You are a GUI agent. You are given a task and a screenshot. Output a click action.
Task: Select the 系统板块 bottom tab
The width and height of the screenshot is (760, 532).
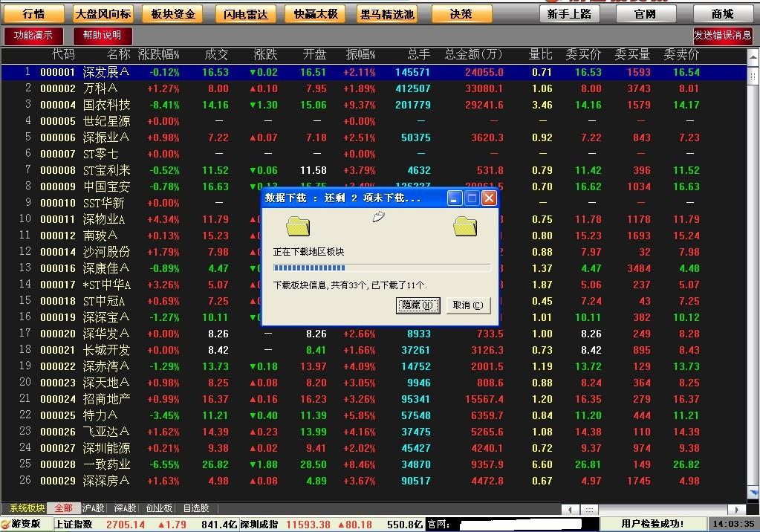point(27,508)
